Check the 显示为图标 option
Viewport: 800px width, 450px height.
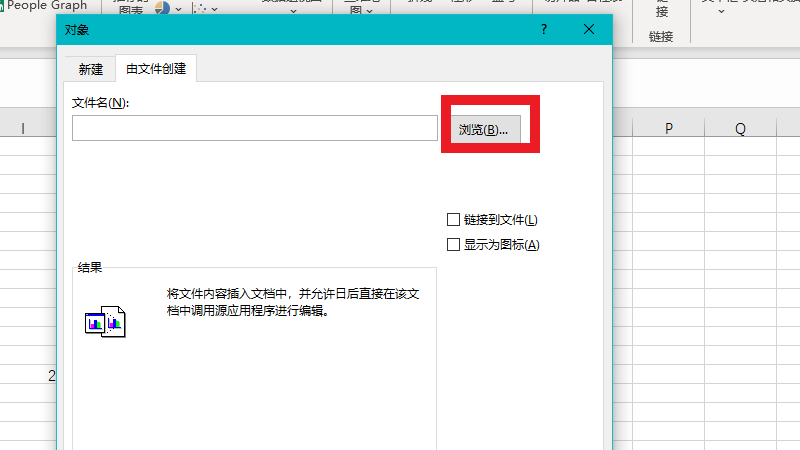[454, 245]
